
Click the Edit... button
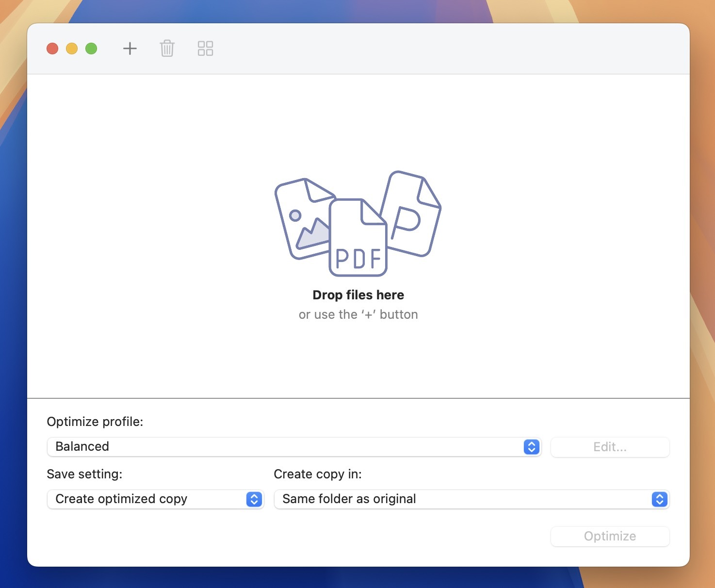point(610,447)
